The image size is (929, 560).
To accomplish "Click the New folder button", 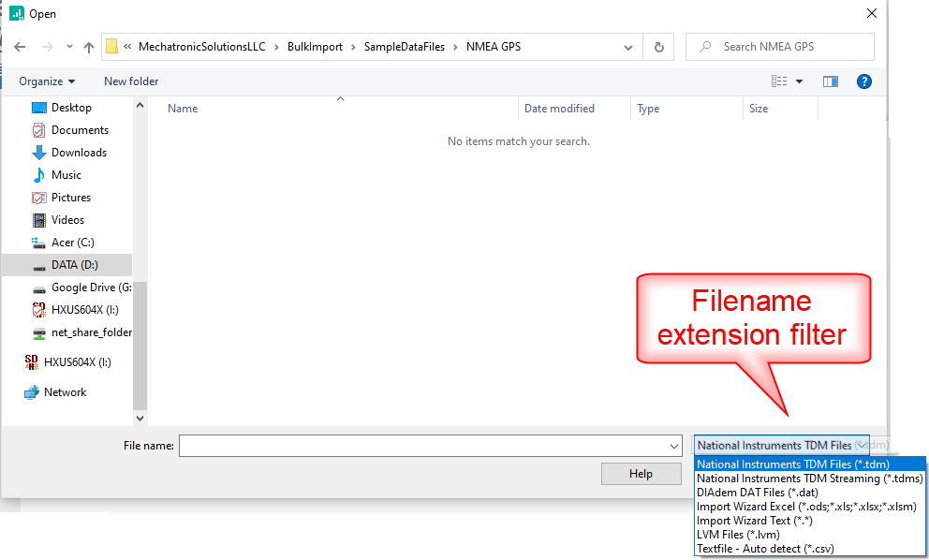I will (131, 81).
